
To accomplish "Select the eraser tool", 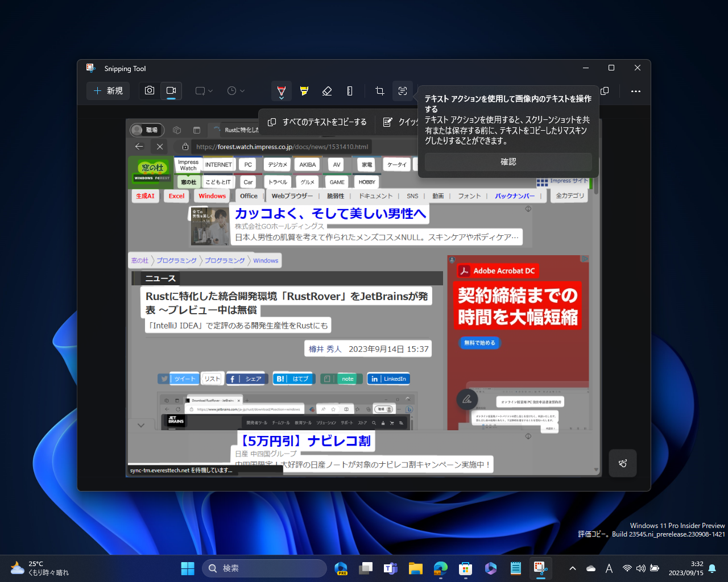I will pos(327,90).
